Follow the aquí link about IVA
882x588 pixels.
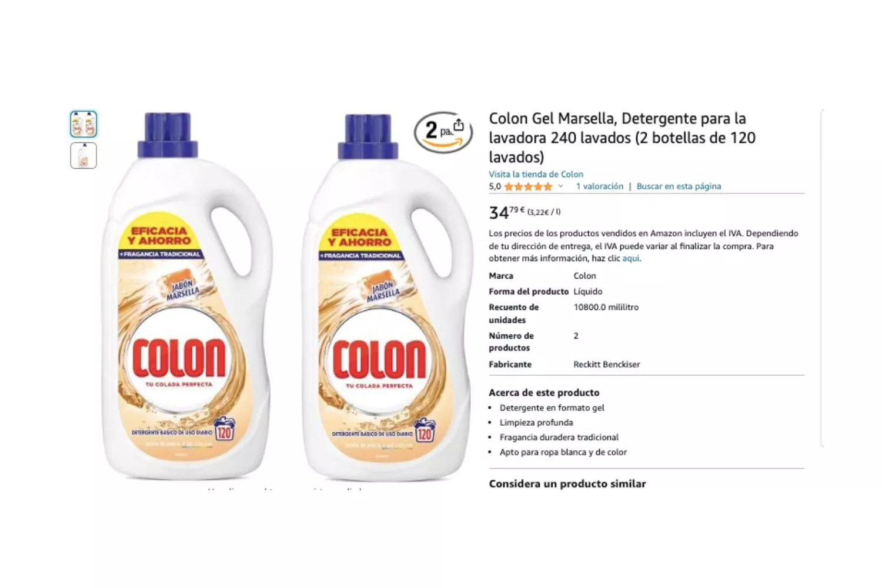click(630, 258)
